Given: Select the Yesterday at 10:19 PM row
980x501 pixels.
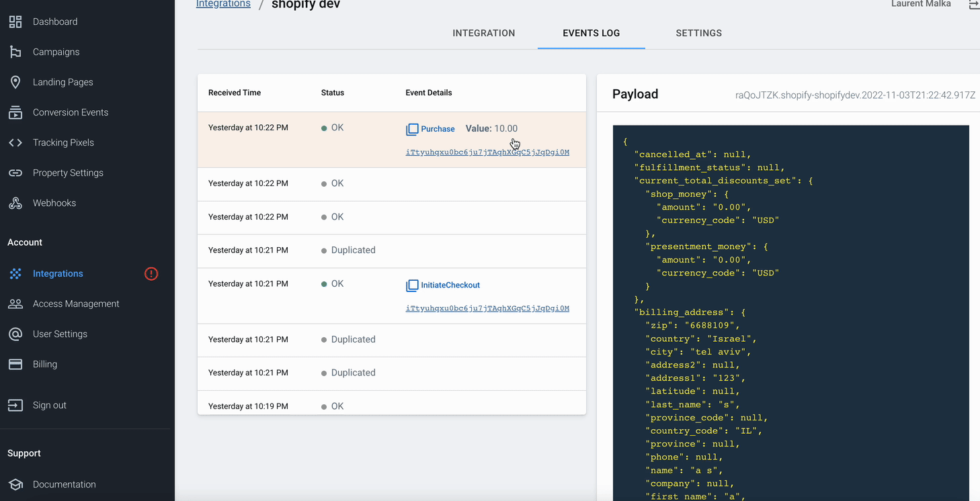Looking at the screenshot, I should [392, 404].
